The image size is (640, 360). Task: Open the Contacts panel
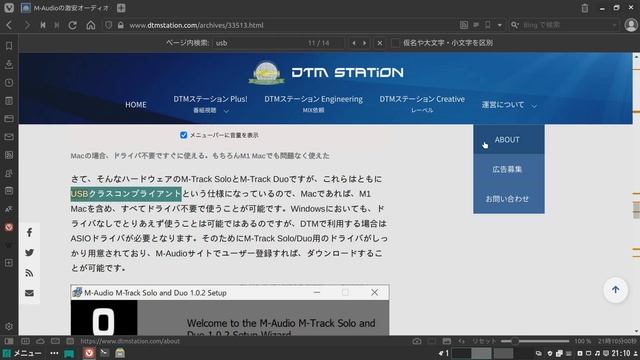[x=9, y=173]
